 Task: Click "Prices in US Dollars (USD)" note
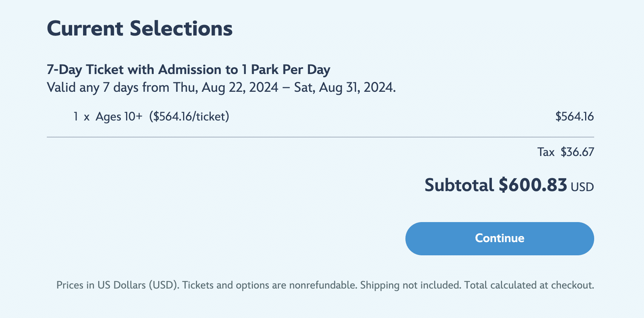click(x=117, y=285)
